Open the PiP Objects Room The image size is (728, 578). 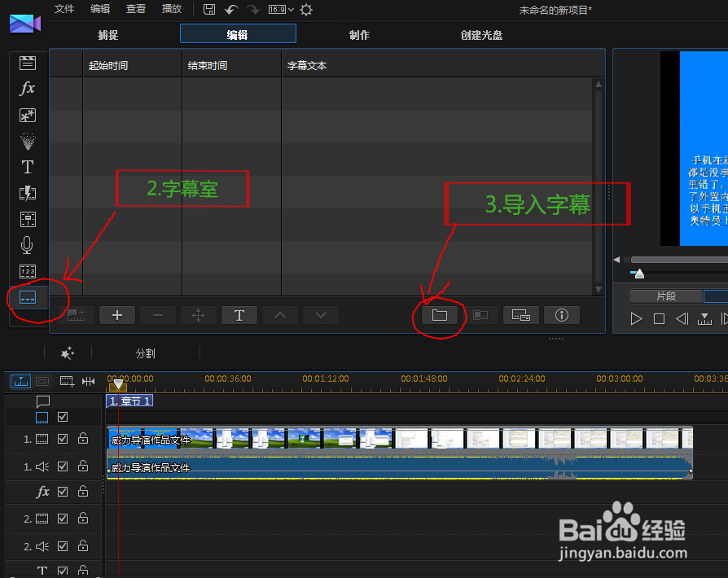point(28,115)
